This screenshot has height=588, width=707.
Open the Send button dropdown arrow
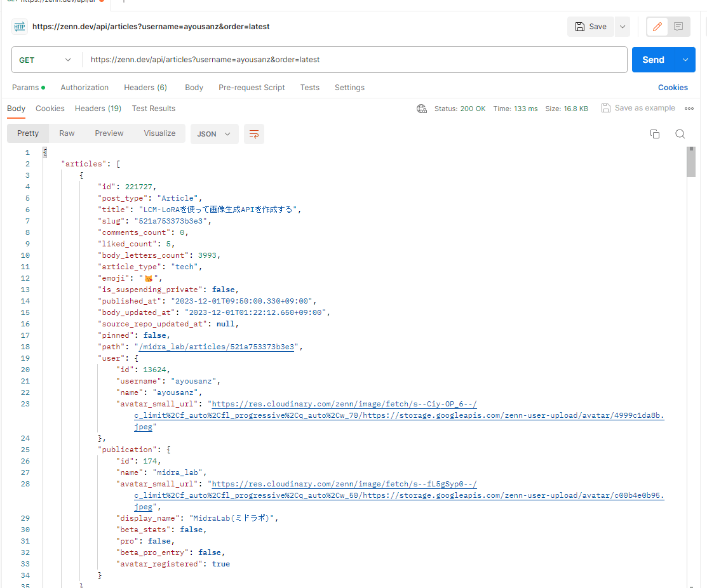[x=685, y=60]
